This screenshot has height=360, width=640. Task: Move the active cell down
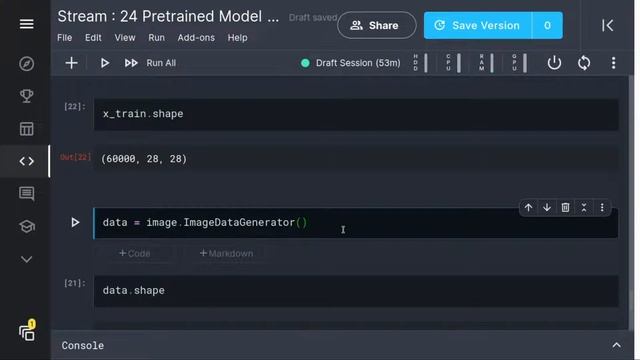point(547,207)
